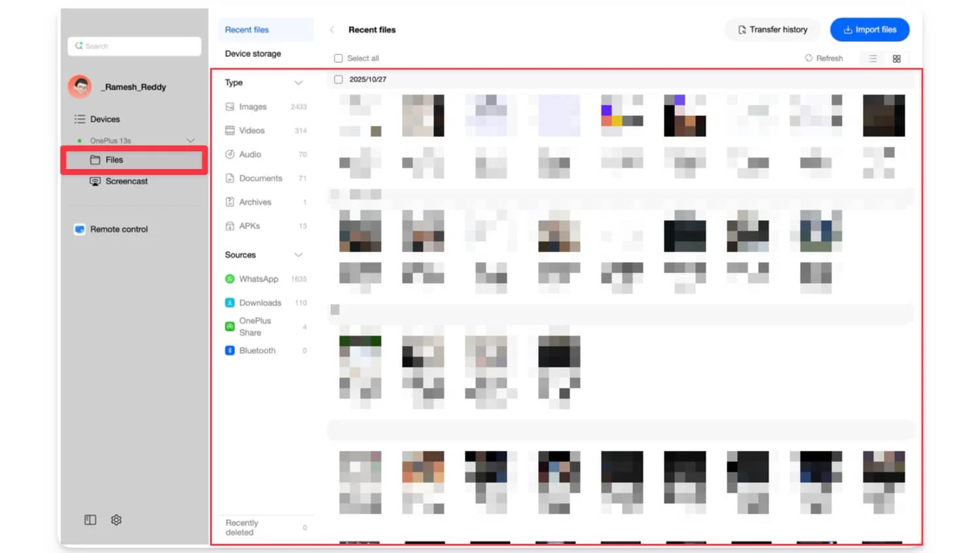Launch the Screencast feature
This screenshot has width=980, height=553.
coord(126,181)
